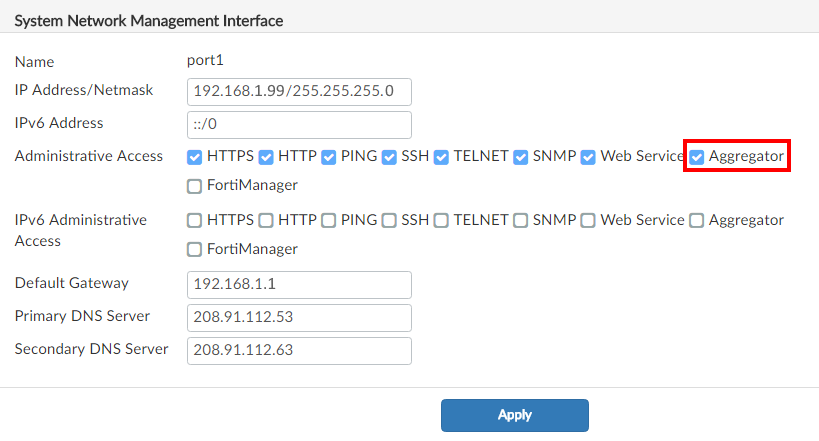Disable TELNET under Administrative Access

point(441,157)
